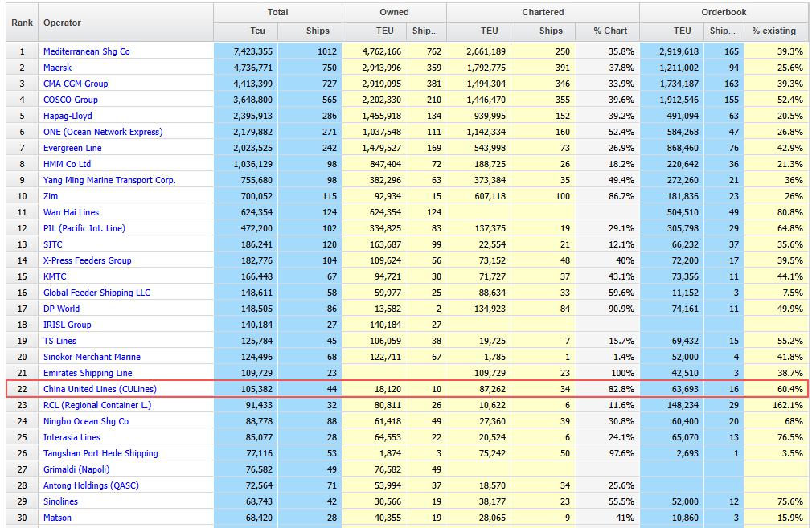The height and width of the screenshot is (528, 812).
Task: Open the Maersk operator link
Action: pyautogui.click(x=57, y=68)
